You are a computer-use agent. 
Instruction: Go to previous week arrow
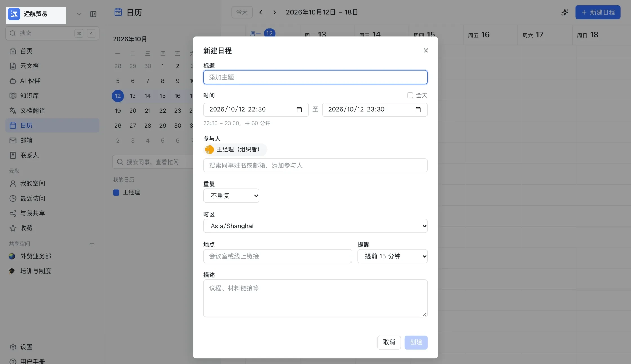(261, 12)
